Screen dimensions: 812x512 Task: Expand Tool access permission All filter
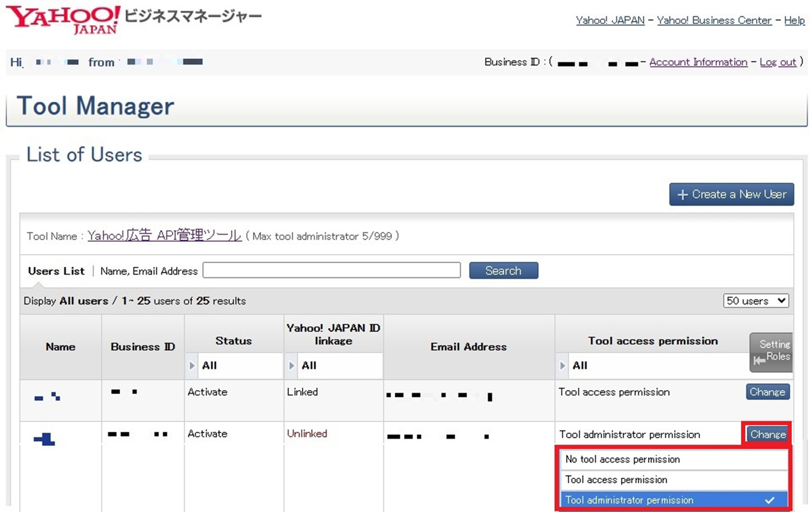[653, 365]
